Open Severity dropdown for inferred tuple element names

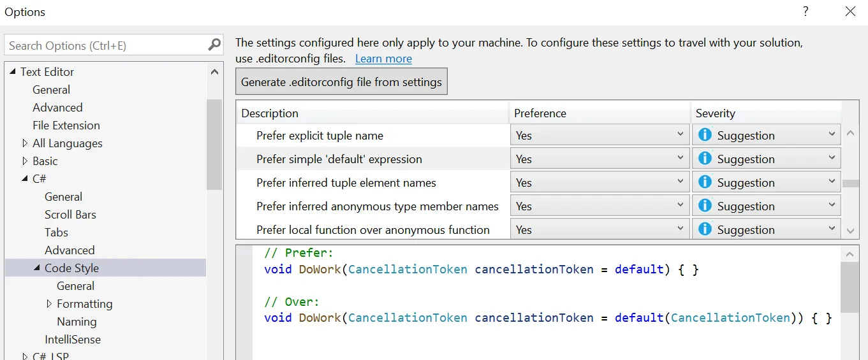pos(766,183)
